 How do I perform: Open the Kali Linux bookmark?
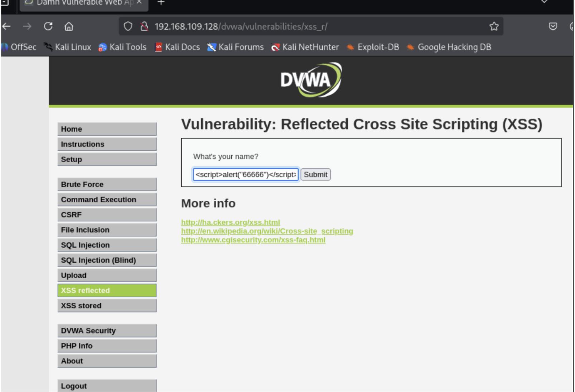(x=68, y=47)
